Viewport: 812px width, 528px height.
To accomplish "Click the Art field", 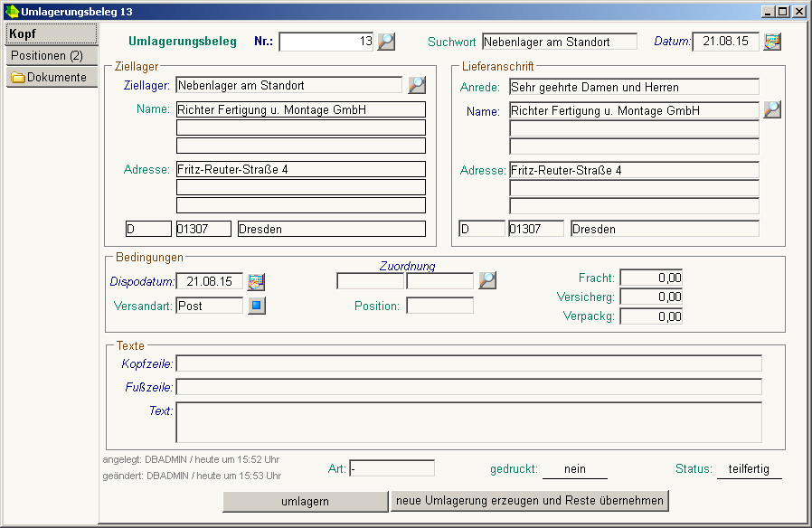I will (392, 468).
